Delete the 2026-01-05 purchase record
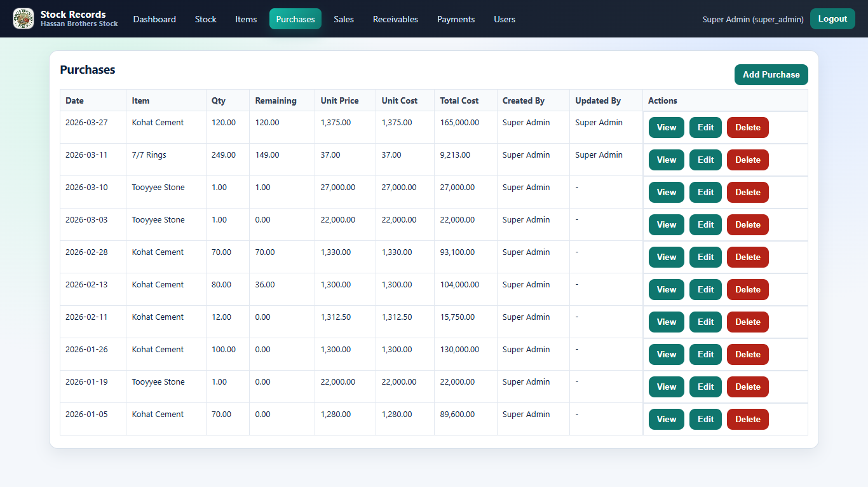868x487 pixels. [x=748, y=419]
